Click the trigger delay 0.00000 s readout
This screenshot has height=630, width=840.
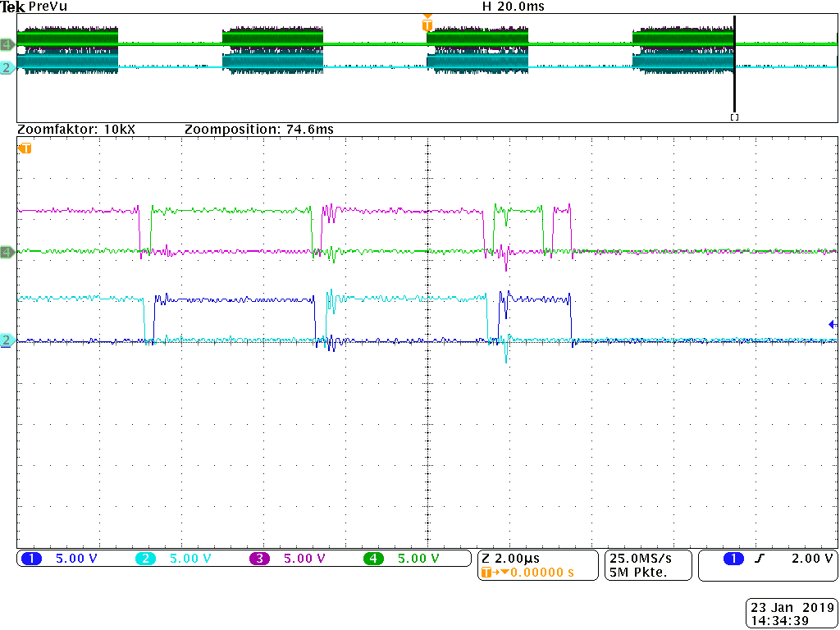coord(541,572)
